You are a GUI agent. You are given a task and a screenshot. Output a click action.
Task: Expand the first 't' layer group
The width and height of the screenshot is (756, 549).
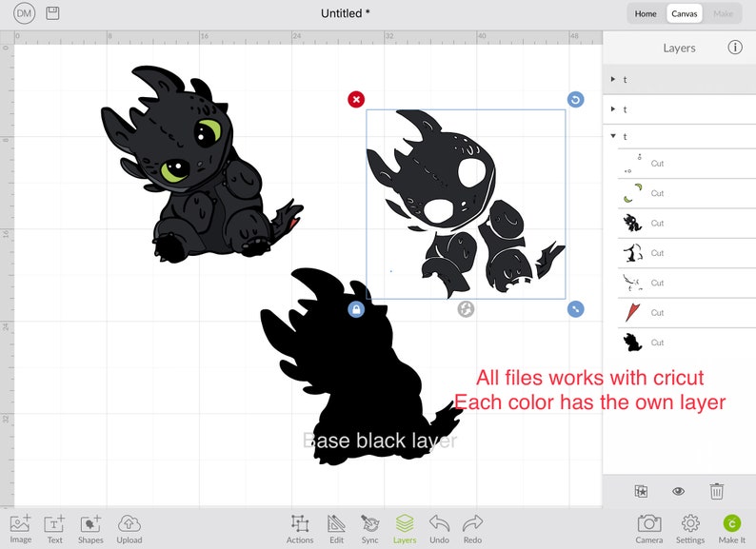click(613, 79)
